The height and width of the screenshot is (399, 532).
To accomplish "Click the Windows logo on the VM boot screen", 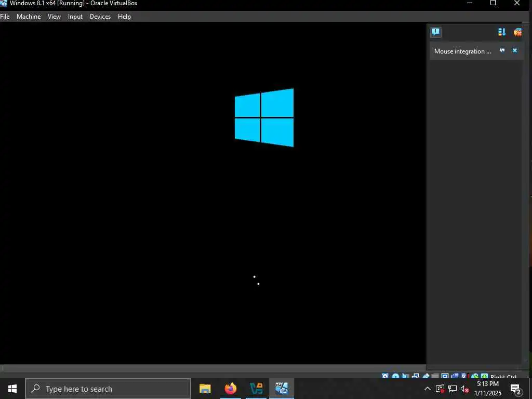I will 264,117.
